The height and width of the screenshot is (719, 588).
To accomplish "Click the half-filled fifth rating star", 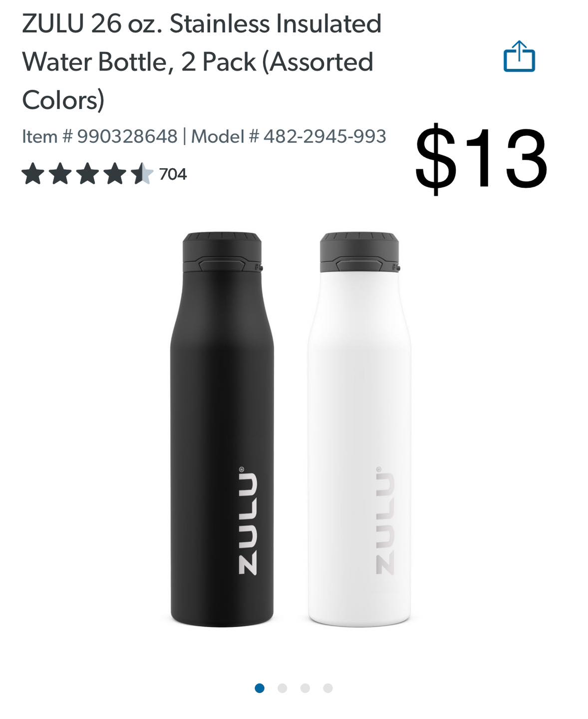I will pos(142,174).
